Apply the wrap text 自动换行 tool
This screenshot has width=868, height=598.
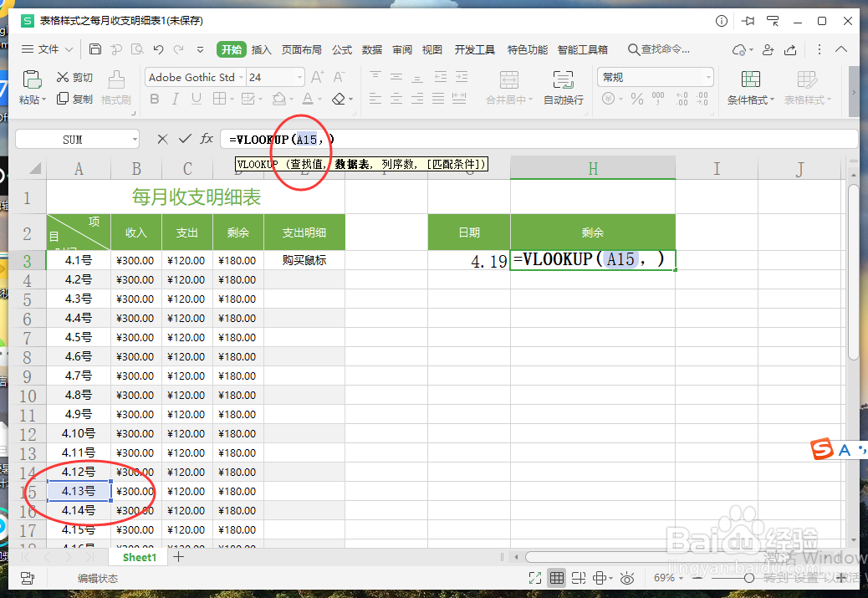tap(563, 89)
